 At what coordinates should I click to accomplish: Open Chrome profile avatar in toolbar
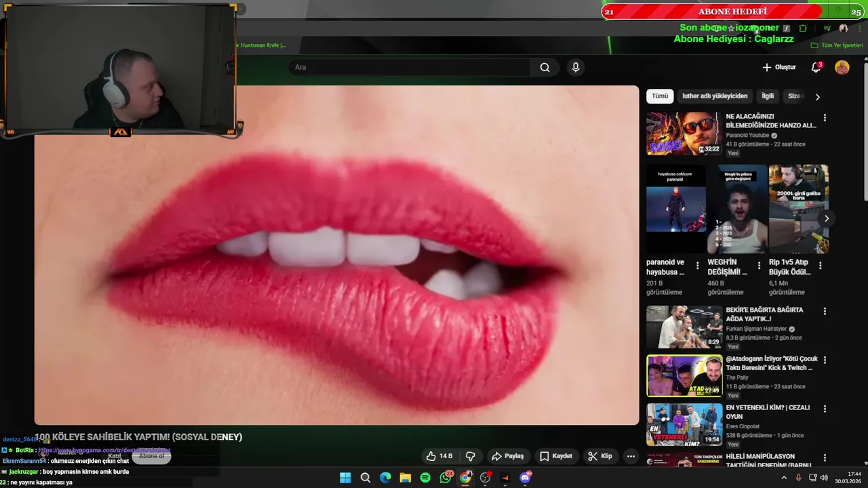click(844, 28)
